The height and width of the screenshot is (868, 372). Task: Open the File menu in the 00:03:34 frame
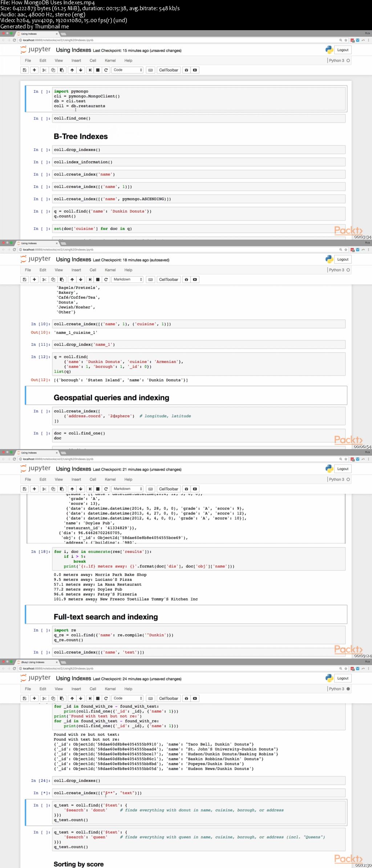(x=28, y=61)
